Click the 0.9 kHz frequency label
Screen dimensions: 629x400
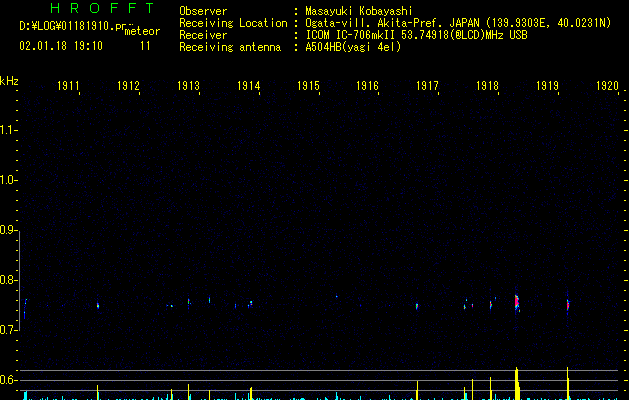pos(8,230)
